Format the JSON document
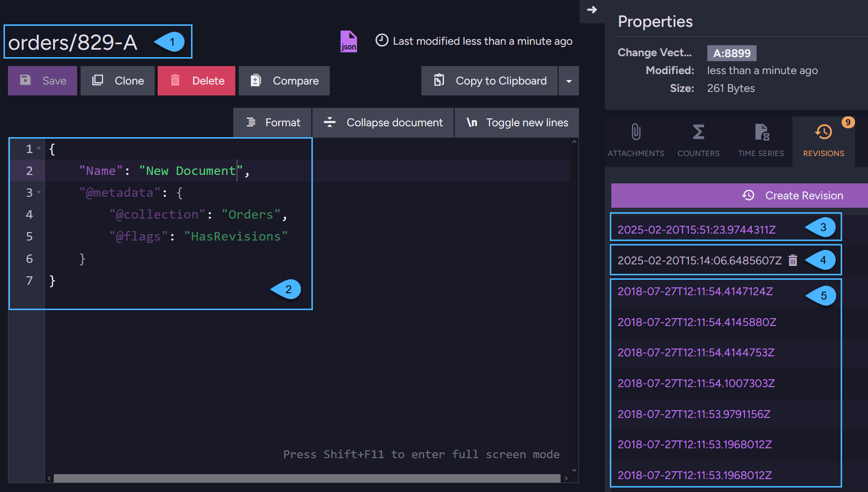This screenshot has width=868, height=492. (273, 123)
